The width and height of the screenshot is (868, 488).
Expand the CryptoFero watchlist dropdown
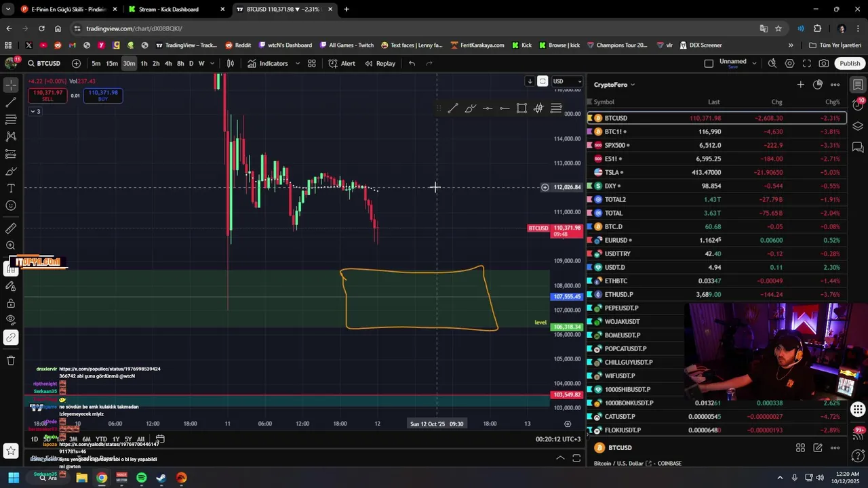click(614, 85)
